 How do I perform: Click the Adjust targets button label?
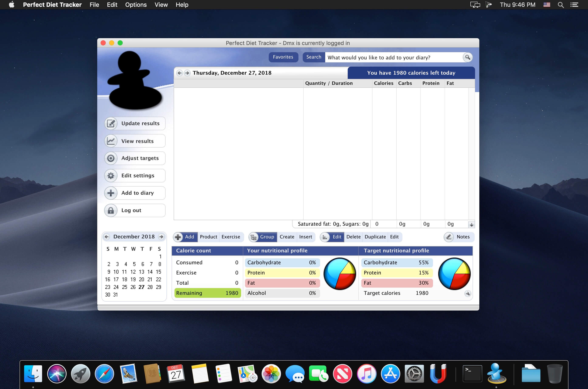pyautogui.click(x=140, y=158)
